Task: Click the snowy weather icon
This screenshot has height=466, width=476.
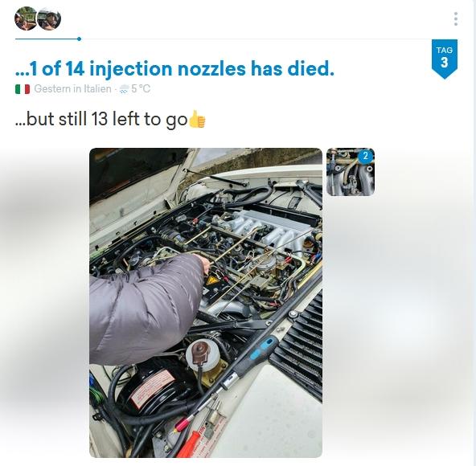Action: (124, 89)
